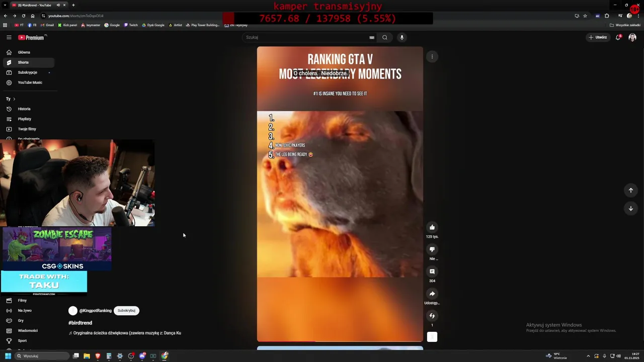Open the #birdtrend hashtag title

point(80,323)
